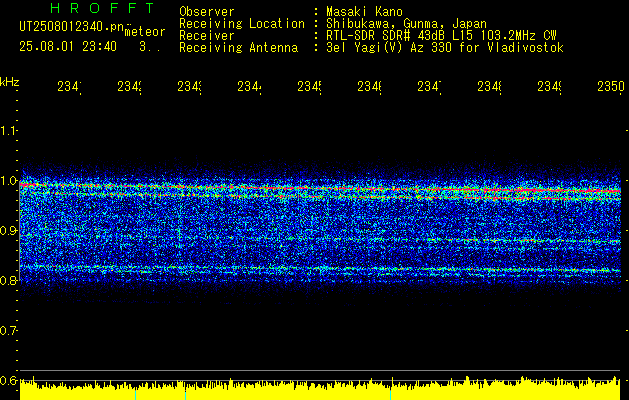The image size is (629, 400).
Task: Click the kHz axis unit label
Action: 10,82
